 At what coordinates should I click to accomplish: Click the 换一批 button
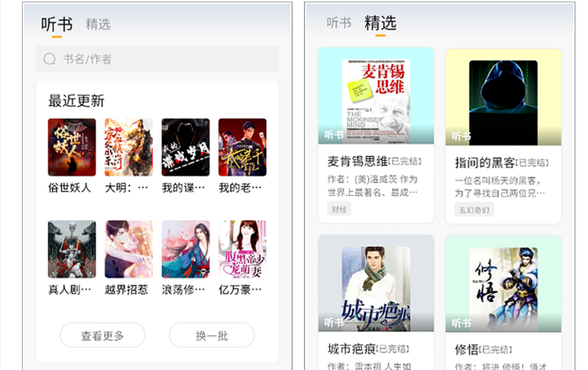pyautogui.click(x=212, y=336)
